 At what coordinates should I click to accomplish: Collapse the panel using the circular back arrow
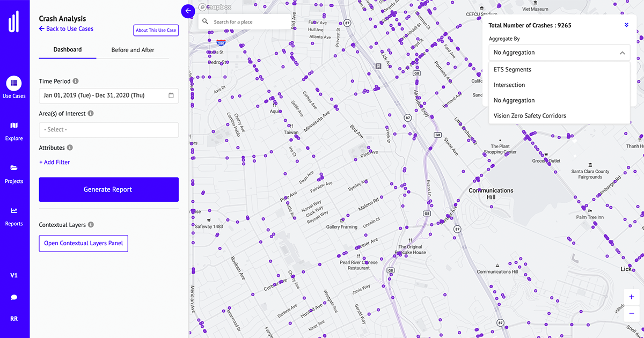(x=187, y=11)
